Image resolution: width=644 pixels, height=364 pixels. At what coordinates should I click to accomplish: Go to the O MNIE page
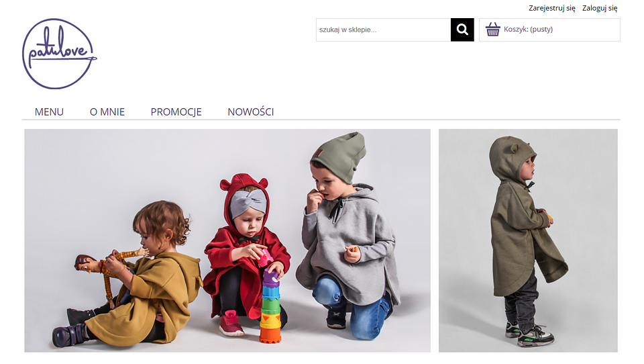pyautogui.click(x=107, y=112)
